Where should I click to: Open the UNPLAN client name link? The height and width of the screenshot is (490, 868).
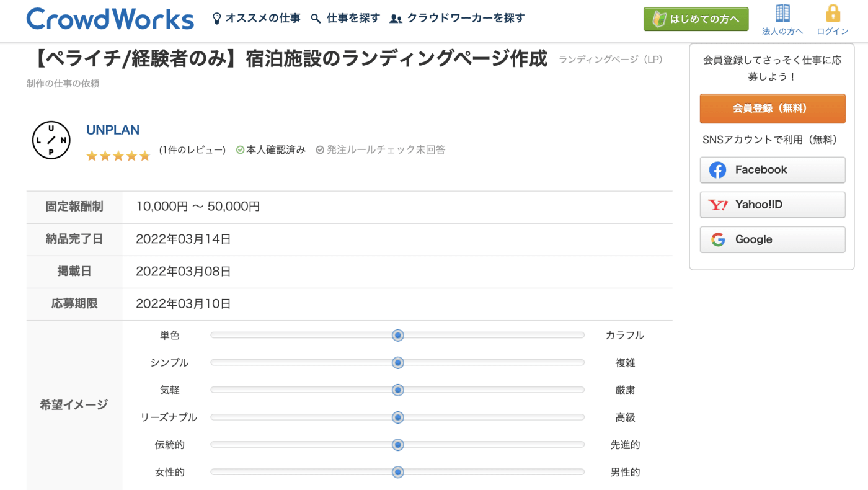(113, 130)
